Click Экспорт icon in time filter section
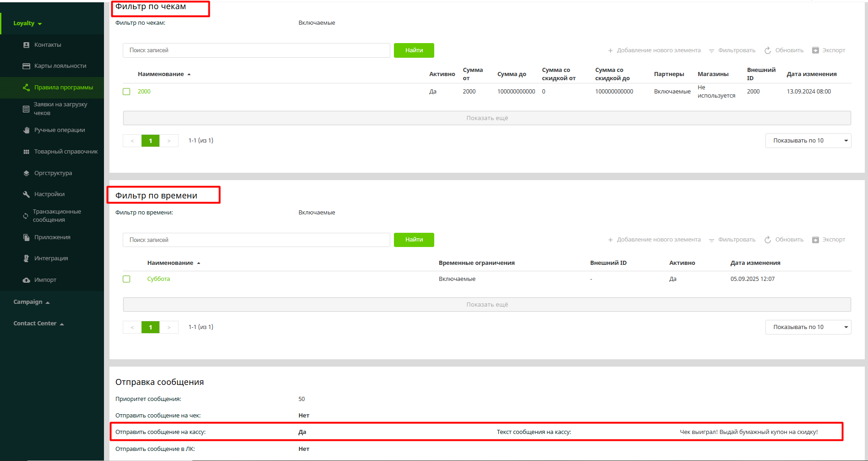The width and height of the screenshot is (868, 461). (x=815, y=240)
